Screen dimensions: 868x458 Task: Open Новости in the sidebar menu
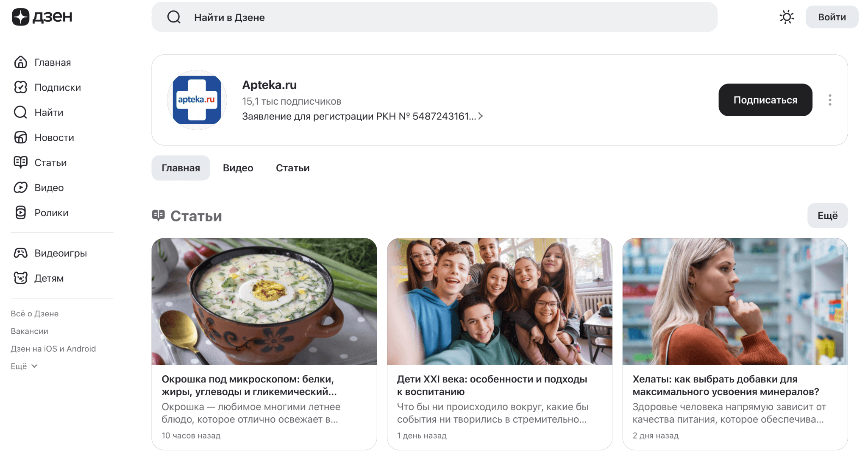point(54,137)
